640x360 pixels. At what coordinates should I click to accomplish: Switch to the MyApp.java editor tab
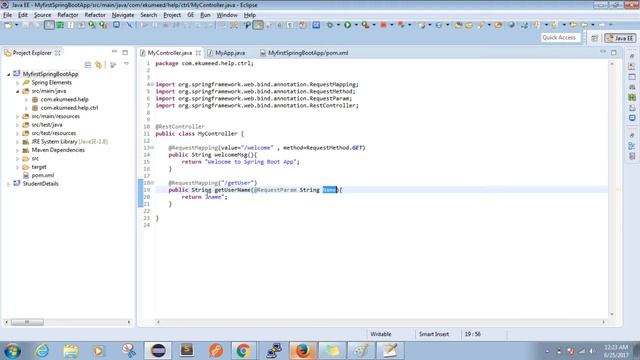tap(230, 53)
